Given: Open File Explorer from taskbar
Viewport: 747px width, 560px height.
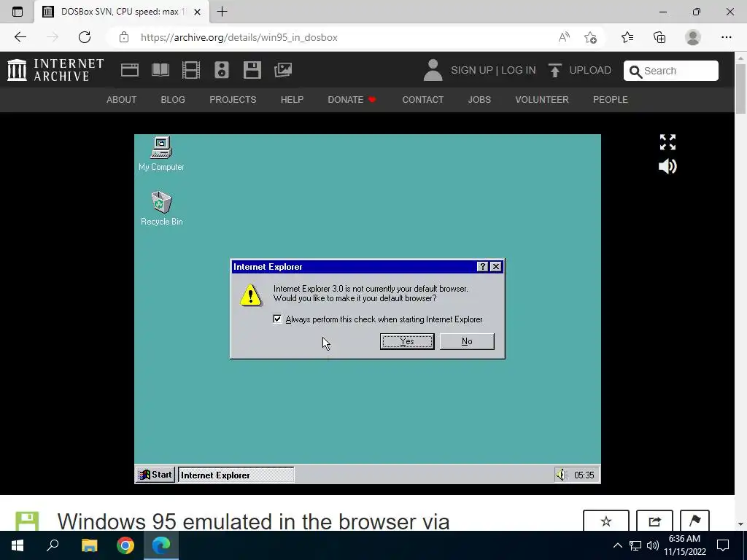Looking at the screenshot, I should coord(89,545).
